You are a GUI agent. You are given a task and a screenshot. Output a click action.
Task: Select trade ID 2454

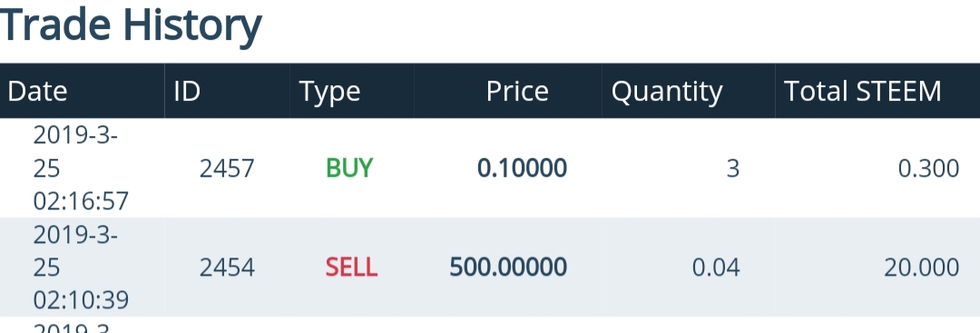(227, 268)
